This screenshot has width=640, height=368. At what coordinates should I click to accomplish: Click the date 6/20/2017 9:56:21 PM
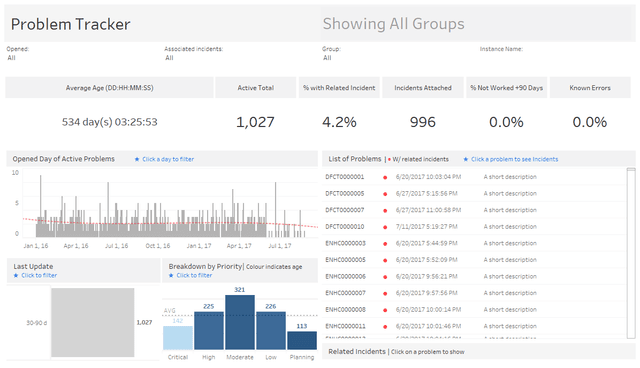427,276
